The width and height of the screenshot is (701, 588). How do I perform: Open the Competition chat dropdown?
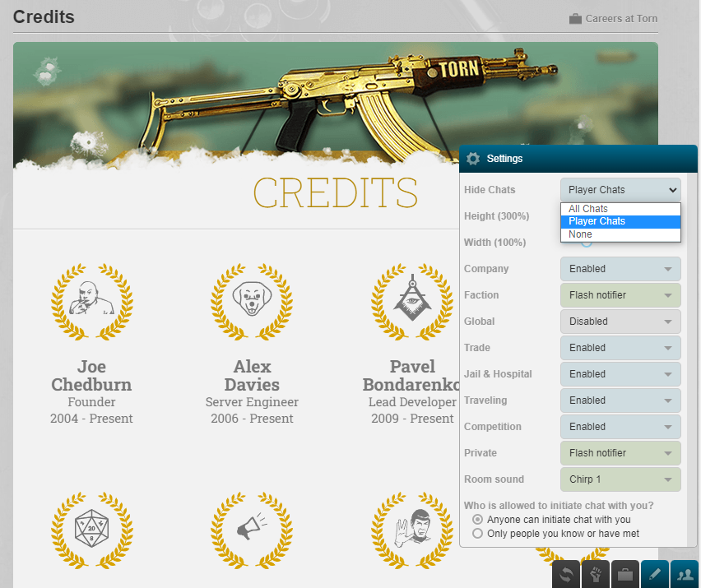coord(620,427)
